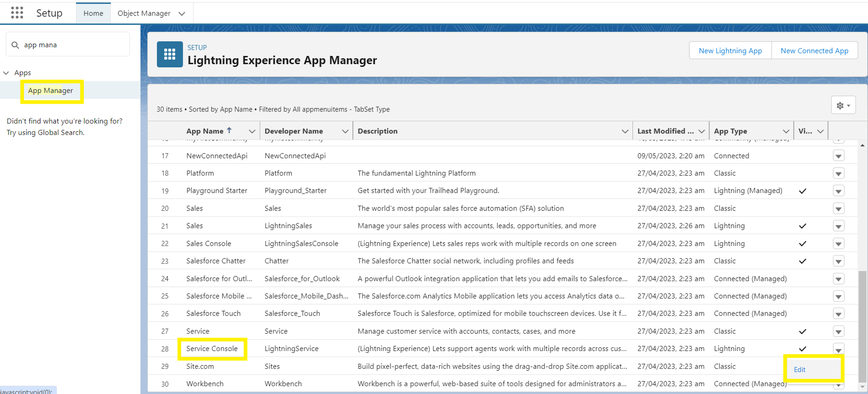Open the Object Manager tab dropdown chevron
This screenshot has width=868, height=394.
[x=182, y=13]
